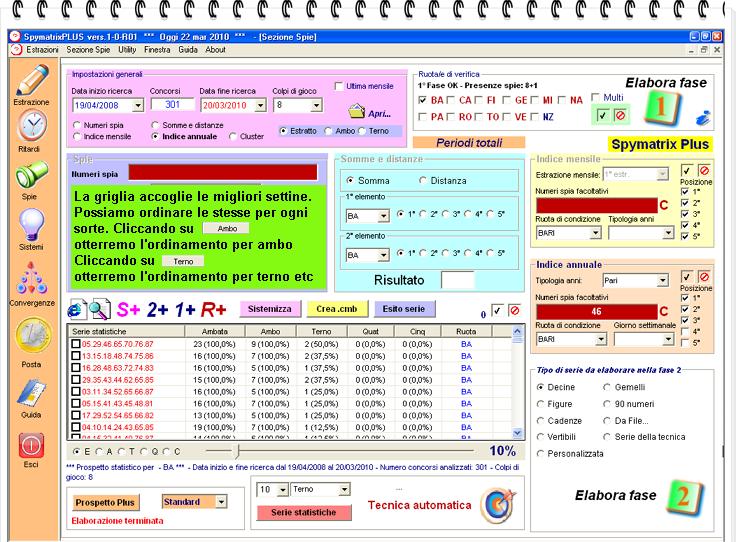736x542 pixels.
Task: Open the Standard prospetto dropdown
Action: point(221,502)
